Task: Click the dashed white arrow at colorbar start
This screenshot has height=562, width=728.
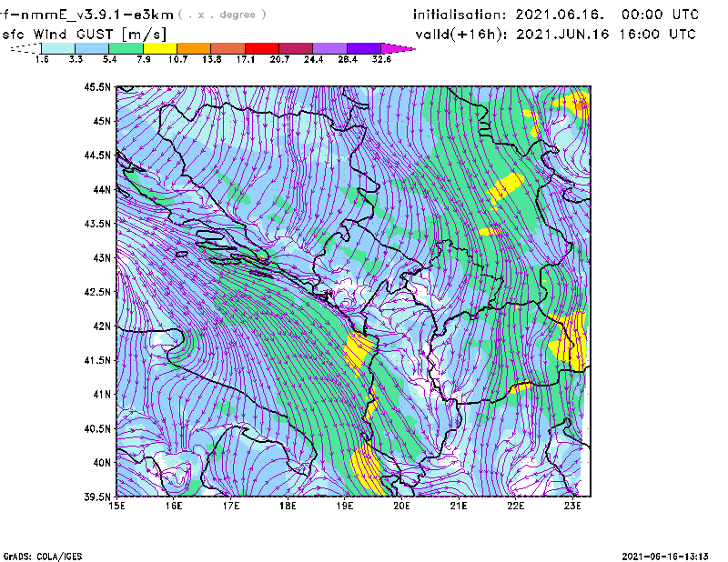Action: click(25, 48)
